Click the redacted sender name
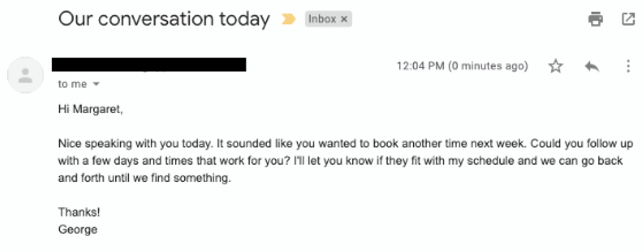Viewport: 644px width, 252px height. pos(149,64)
